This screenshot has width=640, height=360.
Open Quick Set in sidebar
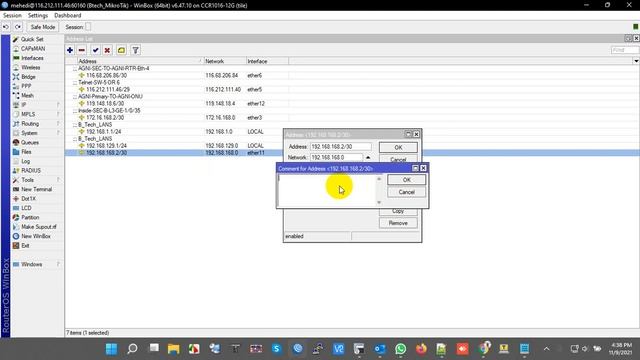(32, 39)
